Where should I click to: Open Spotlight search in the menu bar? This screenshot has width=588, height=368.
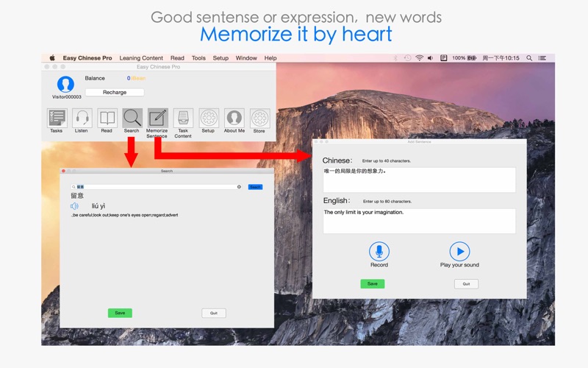point(529,58)
